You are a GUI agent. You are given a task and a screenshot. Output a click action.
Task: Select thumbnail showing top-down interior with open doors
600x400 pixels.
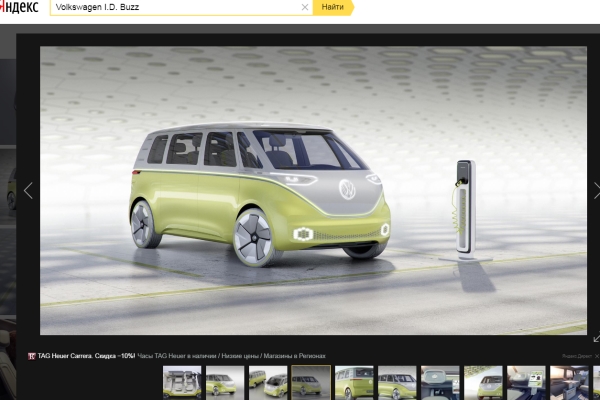point(182,383)
